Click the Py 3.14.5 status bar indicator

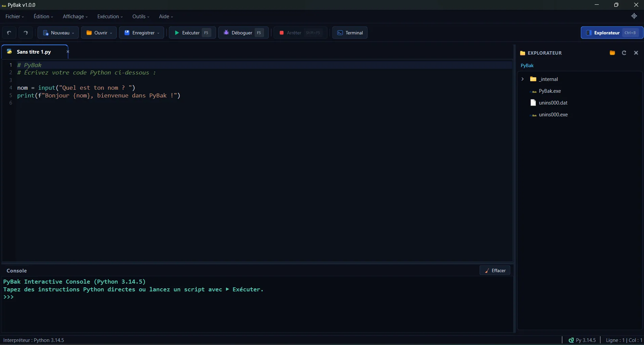point(582,340)
